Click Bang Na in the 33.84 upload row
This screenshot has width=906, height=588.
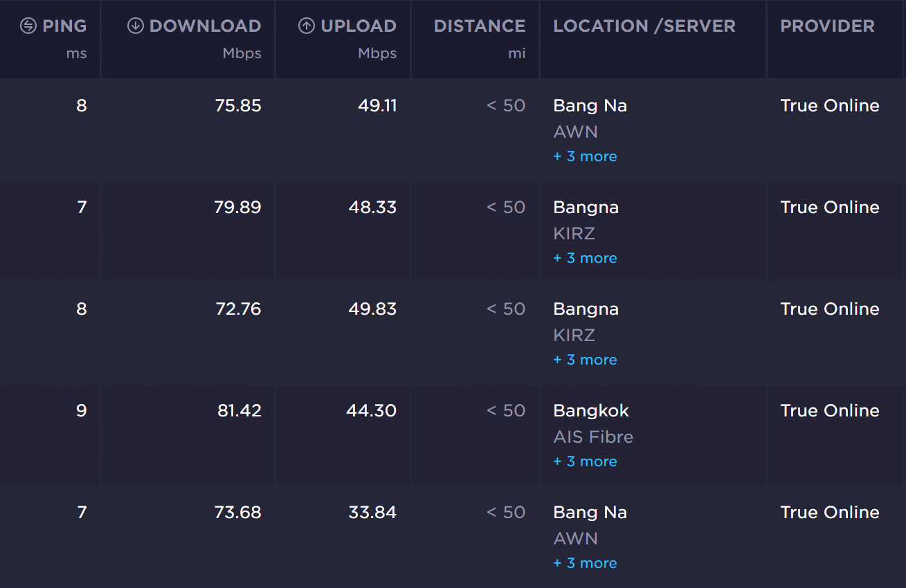pyautogui.click(x=590, y=513)
